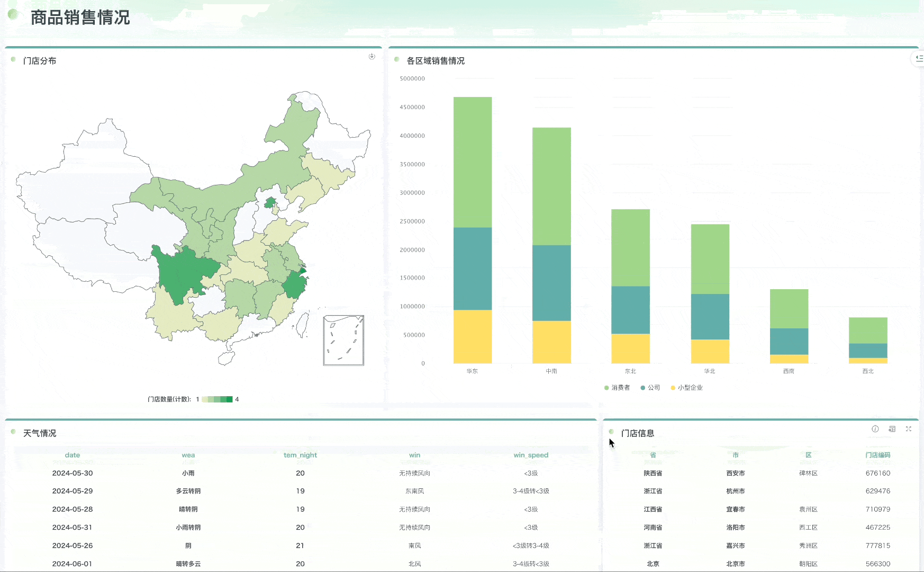Click the table export icon in the 门店信息 panel

point(892,429)
